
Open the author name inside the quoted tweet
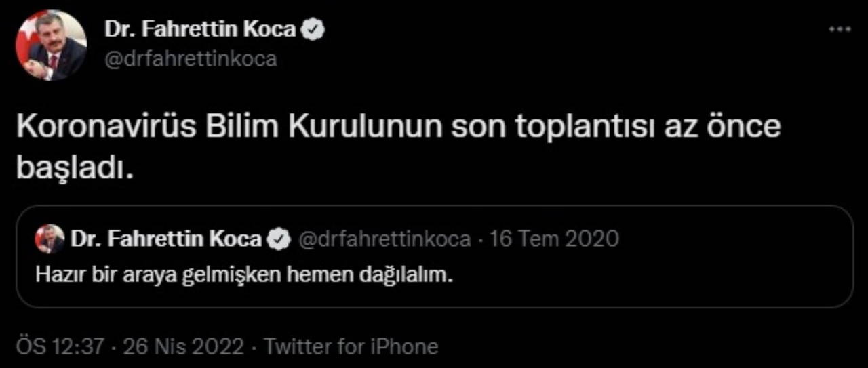coord(166,239)
